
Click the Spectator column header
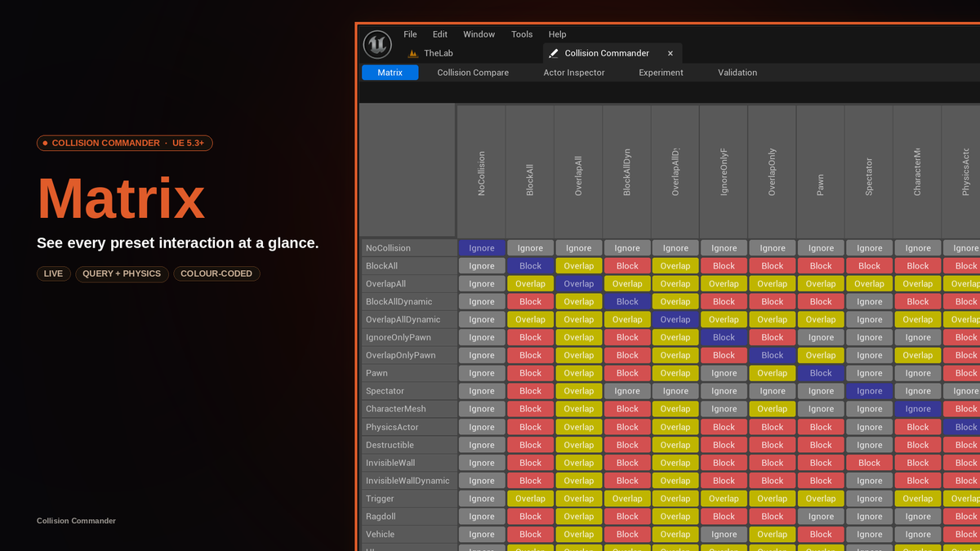(x=869, y=171)
